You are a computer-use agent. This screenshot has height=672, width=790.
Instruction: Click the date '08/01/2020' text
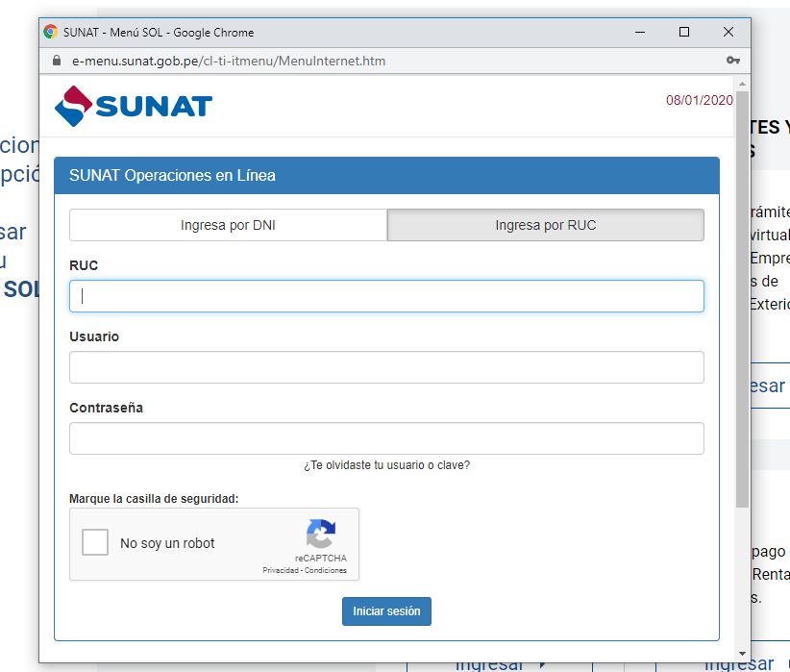coord(700,100)
